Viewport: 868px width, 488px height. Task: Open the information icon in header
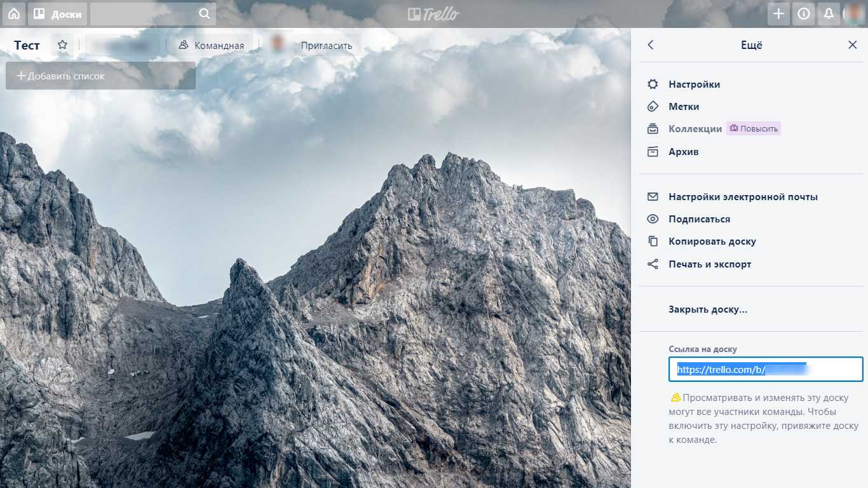pyautogui.click(x=804, y=14)
